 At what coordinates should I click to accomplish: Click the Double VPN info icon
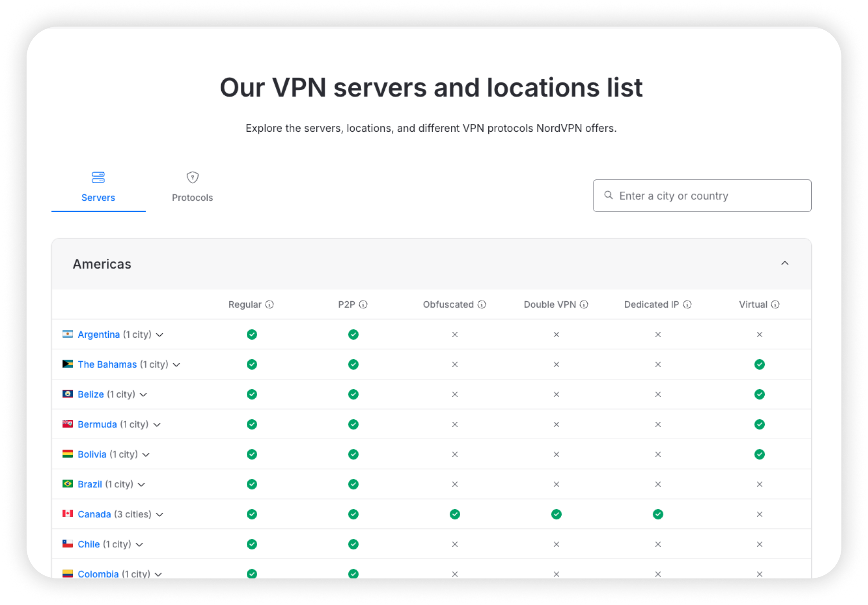point(584,304)
